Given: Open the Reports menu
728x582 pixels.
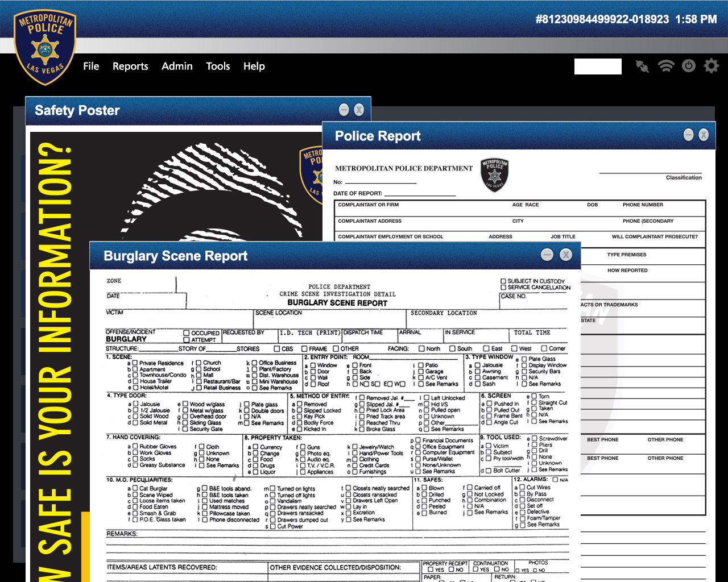Looking at the screenshot, I should tap(130, 66).
